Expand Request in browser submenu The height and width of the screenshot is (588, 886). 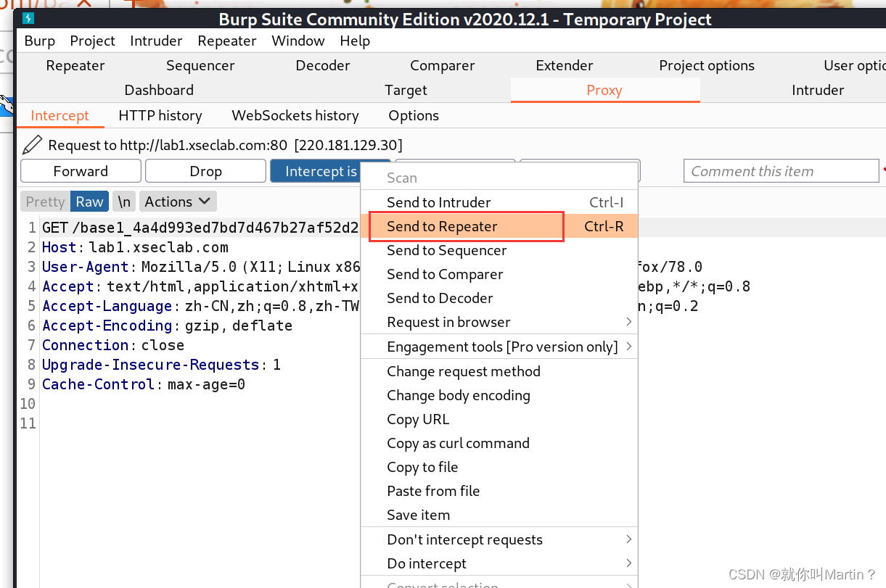click(x=499, y=322)
